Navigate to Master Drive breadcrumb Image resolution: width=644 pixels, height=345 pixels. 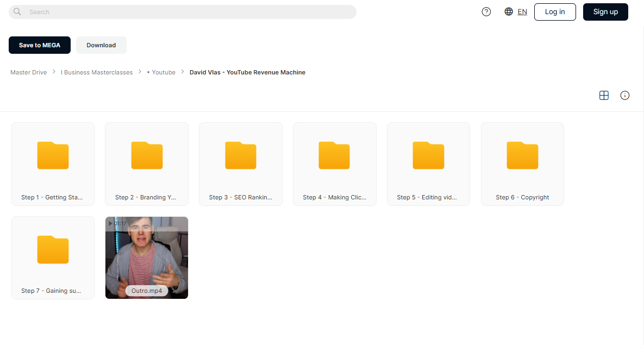tap(29, 72)
